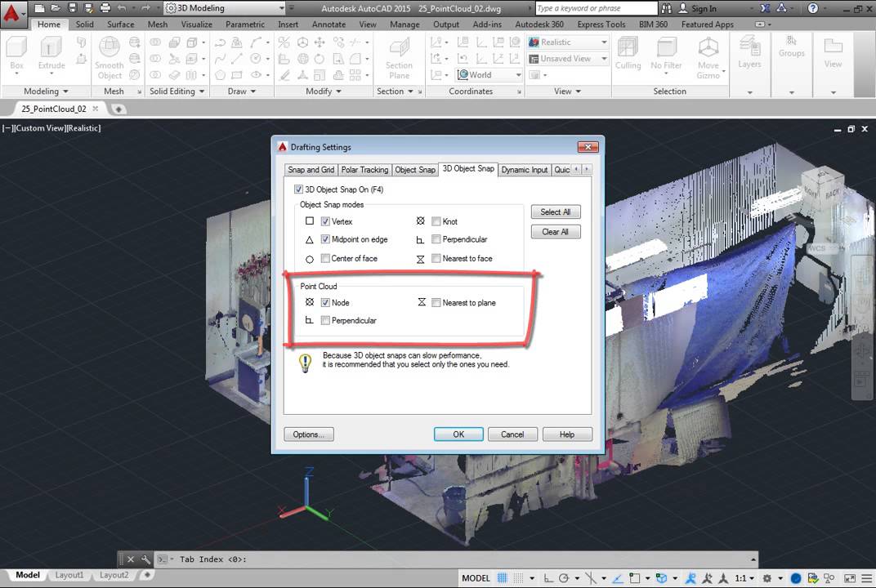Click the keyword search input field

pyautogui.click(x=596, y=8)
